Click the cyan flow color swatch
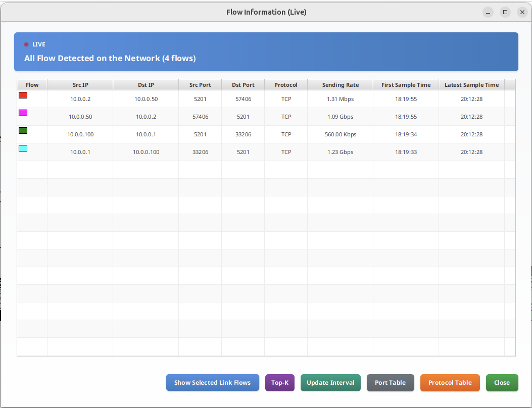This screenshot has height=408, width=532. (x=23, y=148)
